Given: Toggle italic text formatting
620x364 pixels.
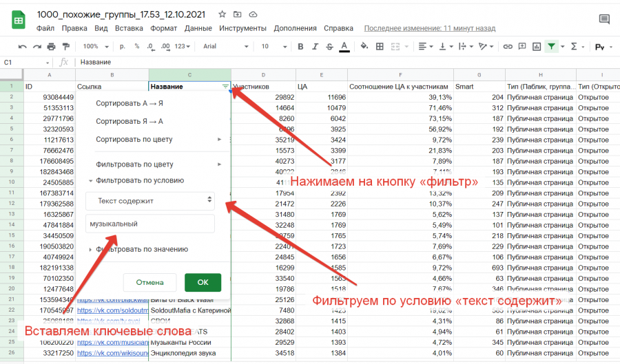Looking at the screenshot, I should point(315,47).
